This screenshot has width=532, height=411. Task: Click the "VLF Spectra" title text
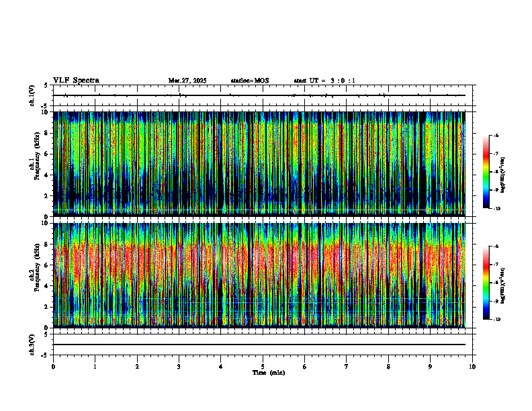coord(76,81)
